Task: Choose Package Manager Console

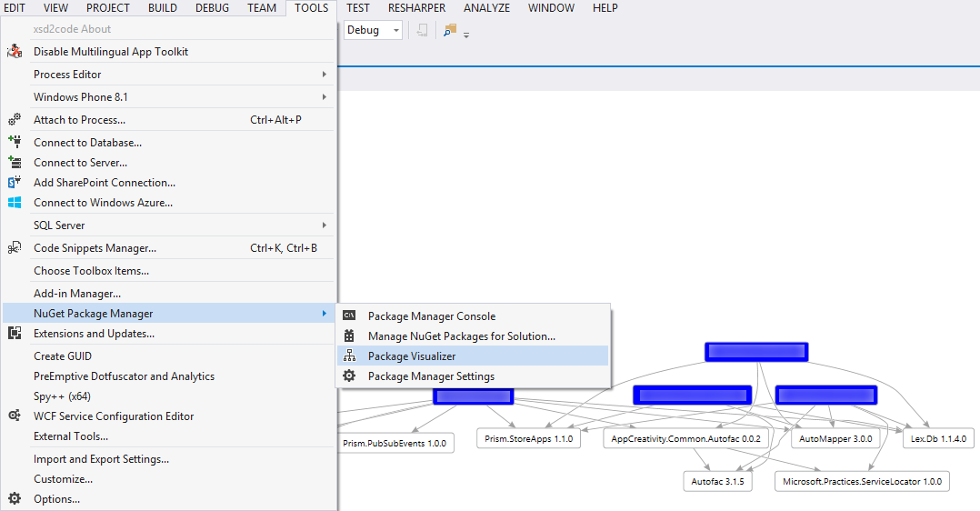Action: pos(473,316)
